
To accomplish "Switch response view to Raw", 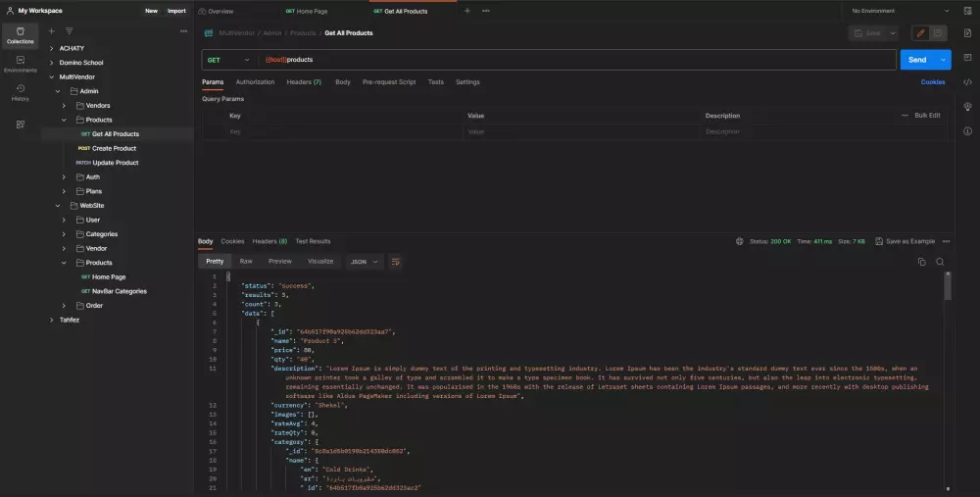I will point(246,262).
